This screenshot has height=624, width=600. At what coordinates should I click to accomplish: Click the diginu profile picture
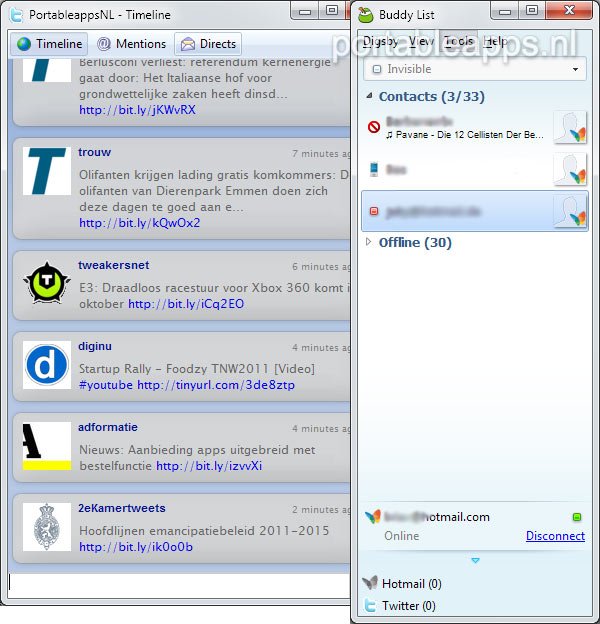pos(46,365)
